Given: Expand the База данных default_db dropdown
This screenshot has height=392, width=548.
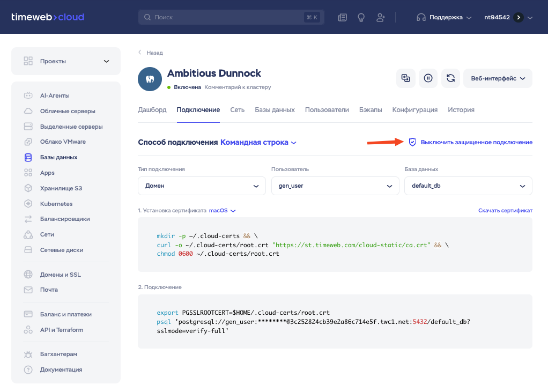Looking at the screenshot, I should pos(468,186).
